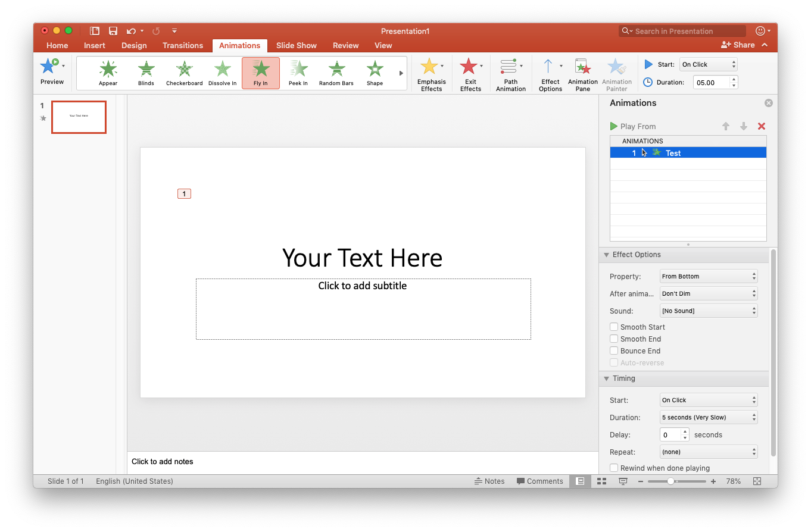Screen dimensions: 811x532
Task: Adjust the zoom slider handle
Action: (x=671, y=481)
